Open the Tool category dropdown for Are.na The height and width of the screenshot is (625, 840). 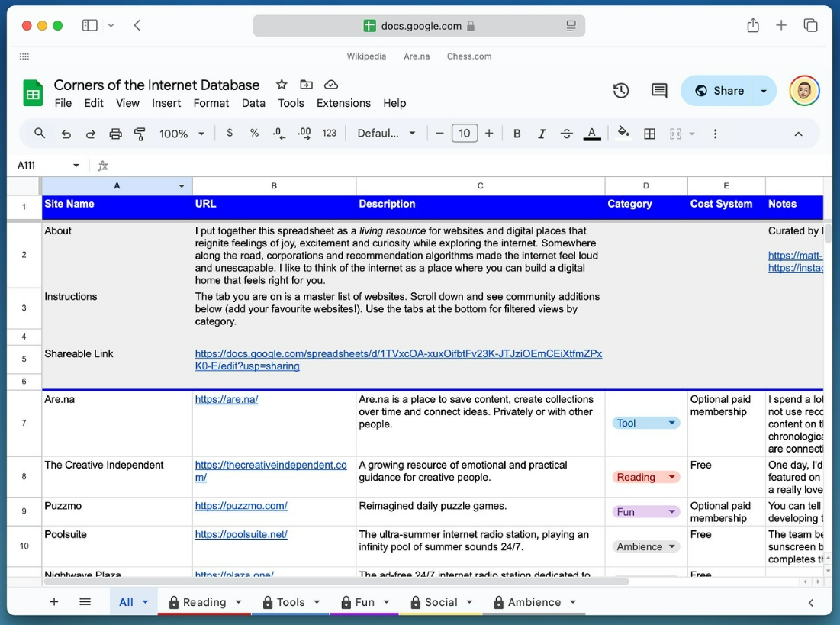[x=645, y=423]
